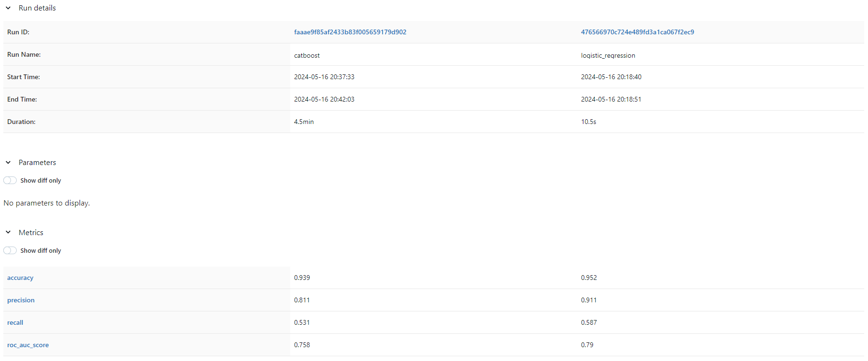Open run ID starting with 476566970c
868x361 pixels.
click(x=637, y=32)
